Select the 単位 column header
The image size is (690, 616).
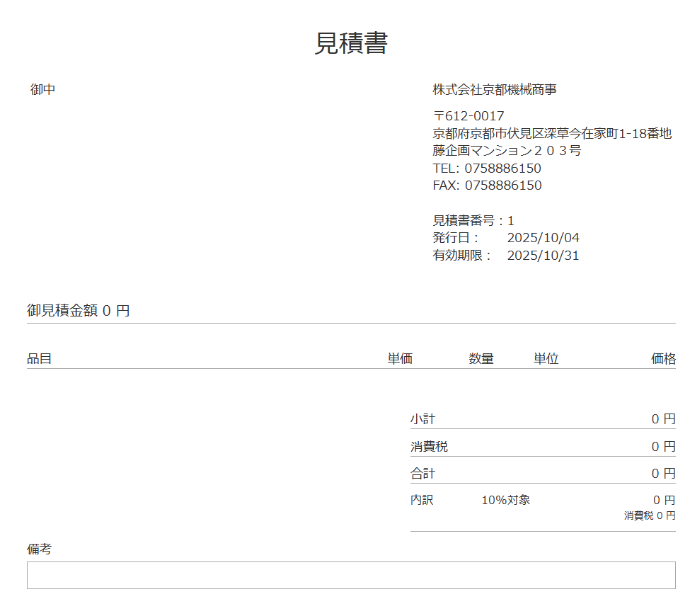pyautogui.click(x=546, y=359)
